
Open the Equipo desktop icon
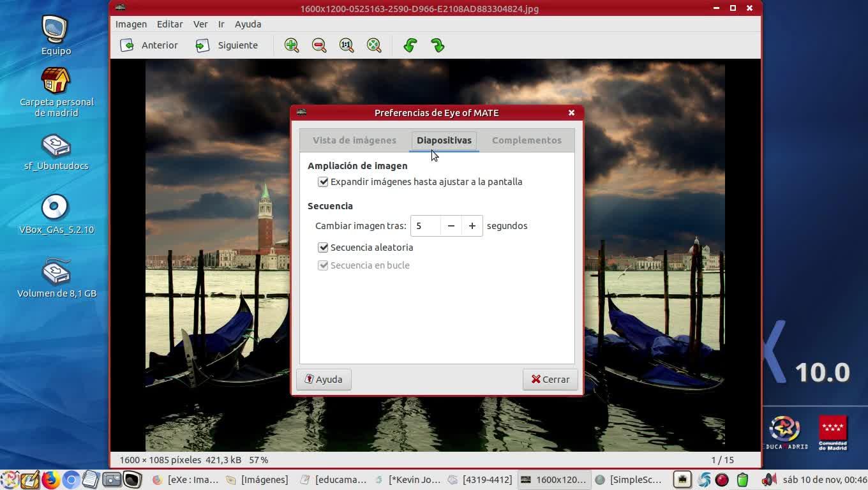pyautogui.click(x=56, y=35)
